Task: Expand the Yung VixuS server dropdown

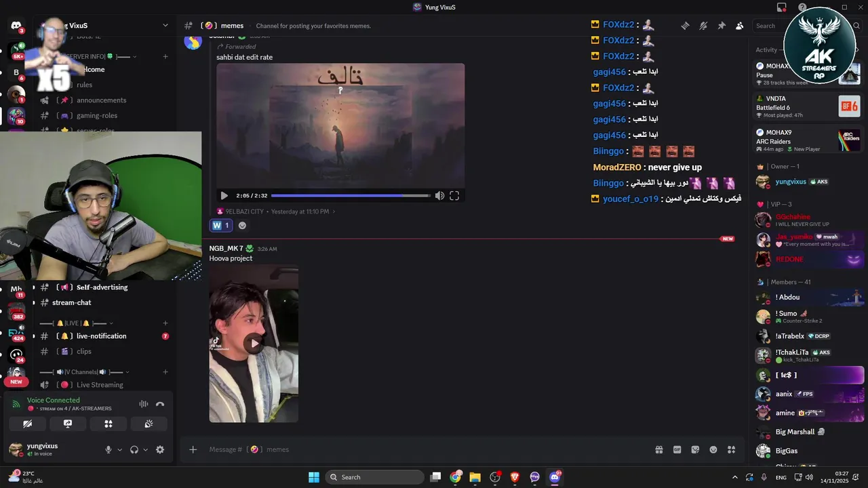Action: coord(165,26)
